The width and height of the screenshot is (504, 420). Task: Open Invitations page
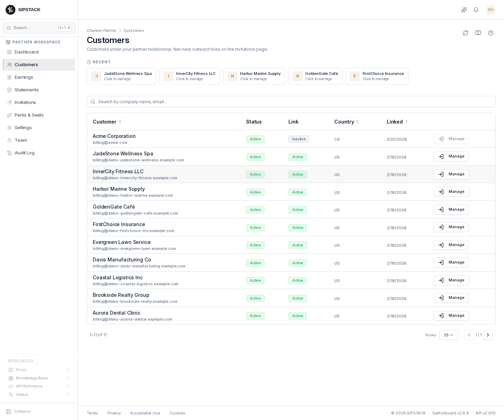pyautogui.click(x=39, y=103)
